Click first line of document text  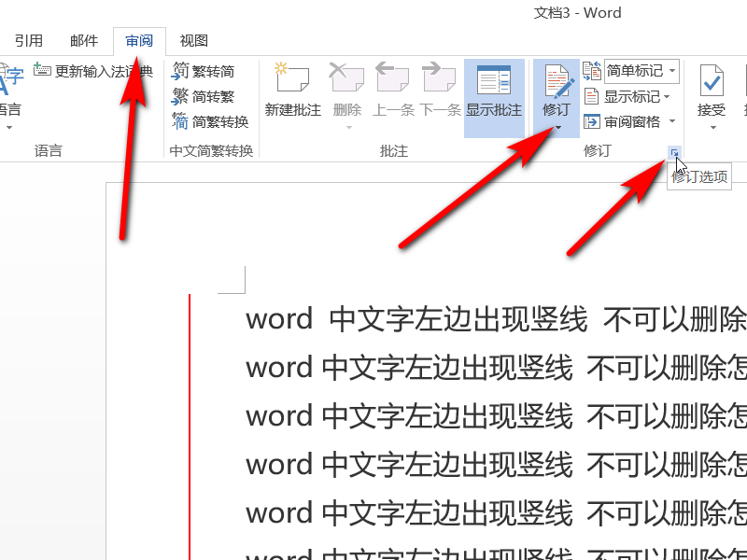click(496, 319)
